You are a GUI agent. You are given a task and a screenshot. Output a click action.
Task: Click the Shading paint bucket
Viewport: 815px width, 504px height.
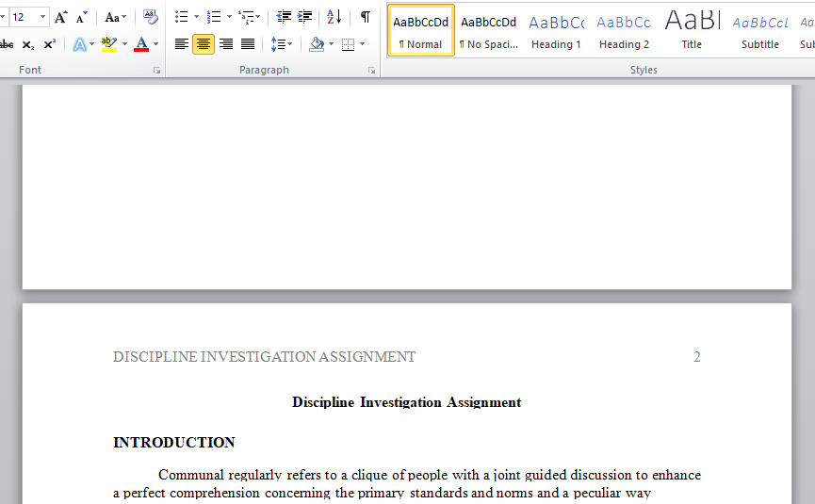(x=317, y=44)
